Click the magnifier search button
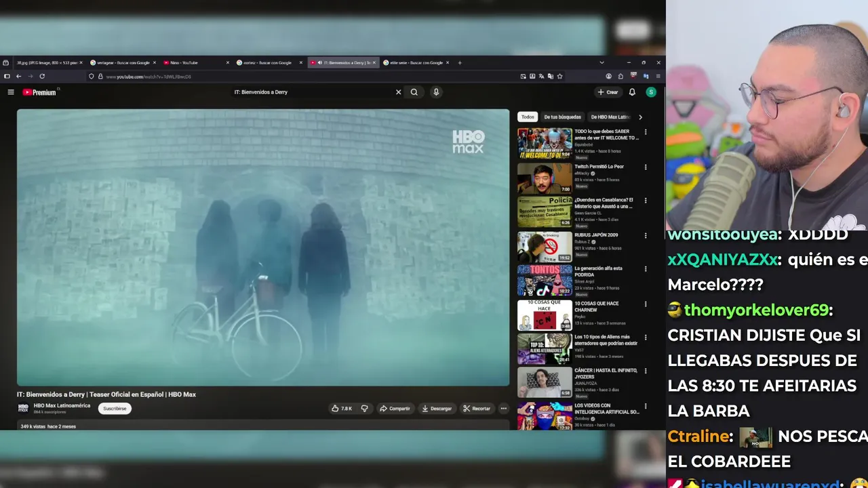The height and width of the screenshot is (488, 868). coord(414,92)
